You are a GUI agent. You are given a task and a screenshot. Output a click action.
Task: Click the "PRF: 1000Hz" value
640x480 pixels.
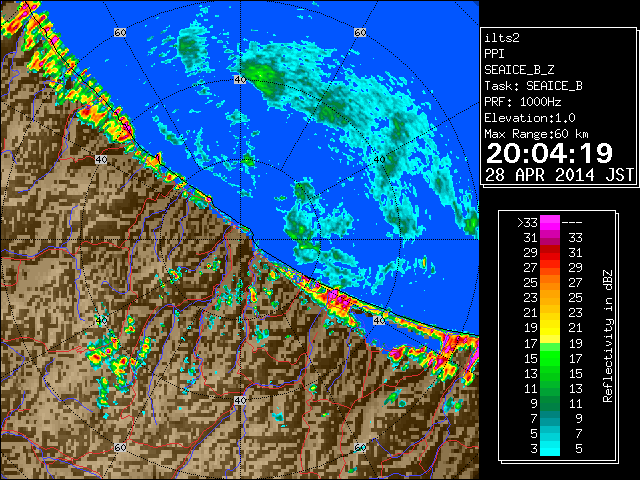(523, 102)
